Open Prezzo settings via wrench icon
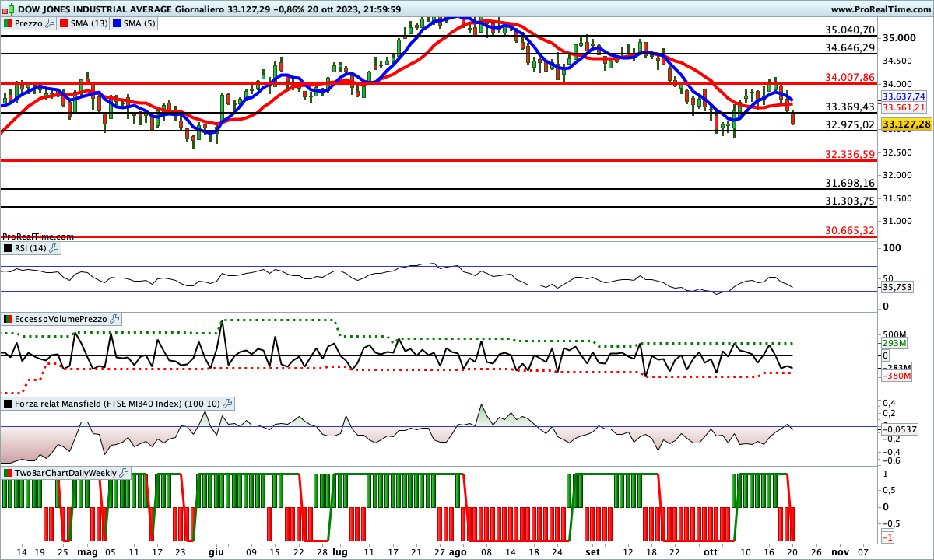The height and width of the screenshot is (560, 934). (51, 23)
